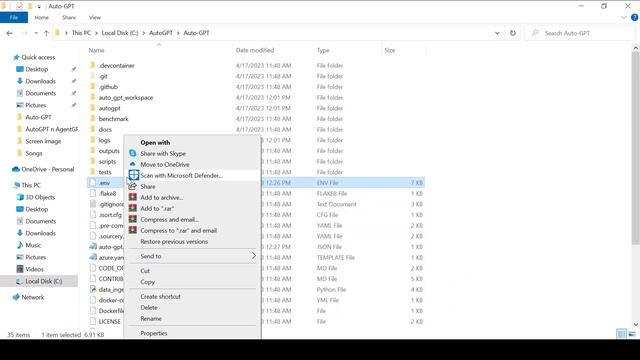Image resolution: width=640 pixels, height=360 pixels.
Task: Select This PC in the sidebar
Action: tap(31, 185)
